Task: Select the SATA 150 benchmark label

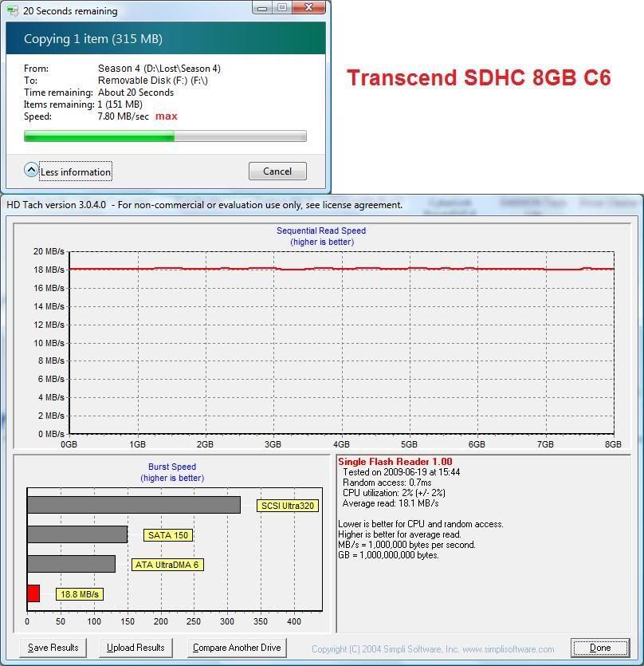Action: 167,535
